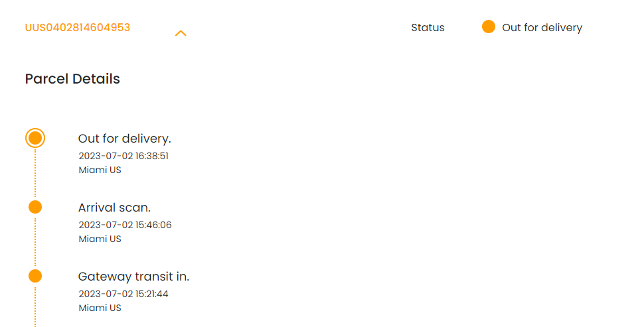Click the orange status indicator dot

coord(489,27)
